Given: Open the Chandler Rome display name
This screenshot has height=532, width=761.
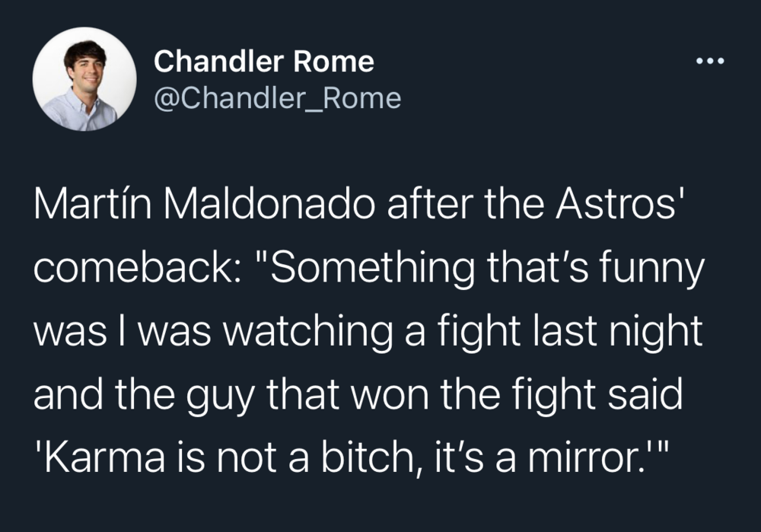Looking at the screenshot, I should pos(263,62).
